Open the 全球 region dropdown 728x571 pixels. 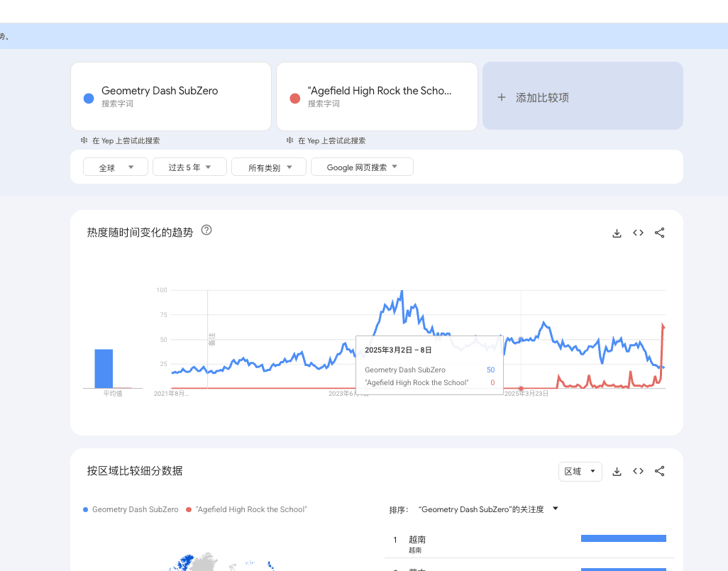pyautogui.click(x=116, y=167)
